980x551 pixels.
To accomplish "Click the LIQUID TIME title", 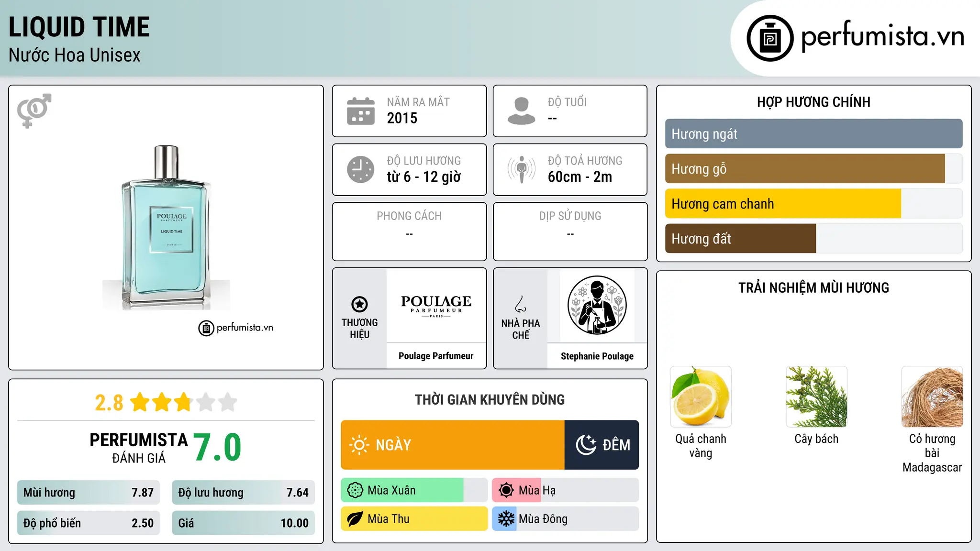I will (79, 27).
